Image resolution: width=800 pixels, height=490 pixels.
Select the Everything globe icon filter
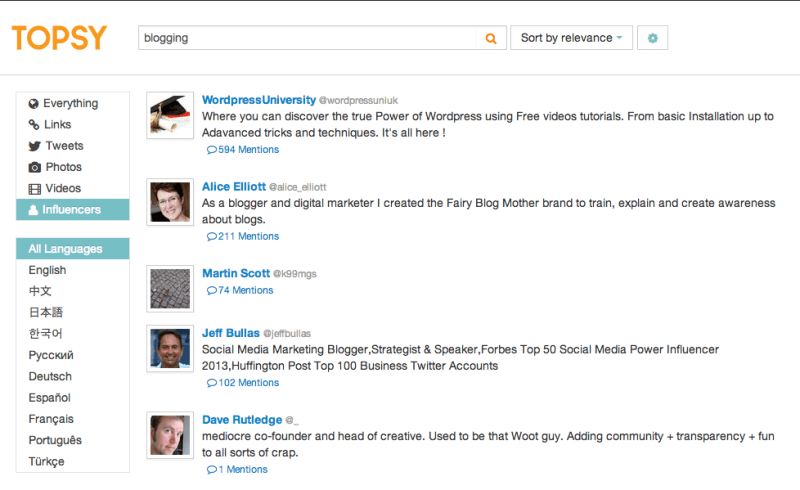34,104
